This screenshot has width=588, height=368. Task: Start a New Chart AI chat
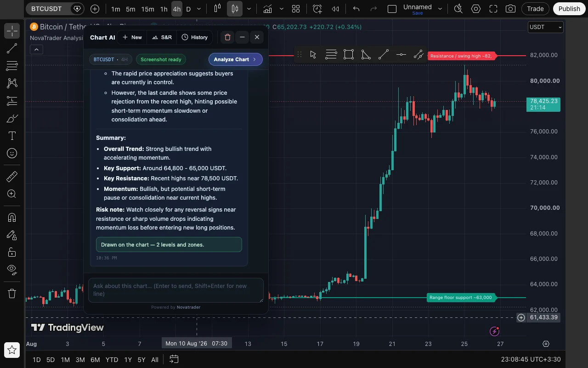(x=132, y=37)
